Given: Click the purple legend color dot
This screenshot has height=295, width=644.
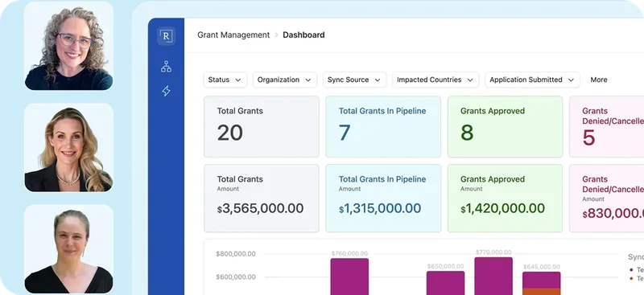Looking at the screenshot, I should click(631, 269).
